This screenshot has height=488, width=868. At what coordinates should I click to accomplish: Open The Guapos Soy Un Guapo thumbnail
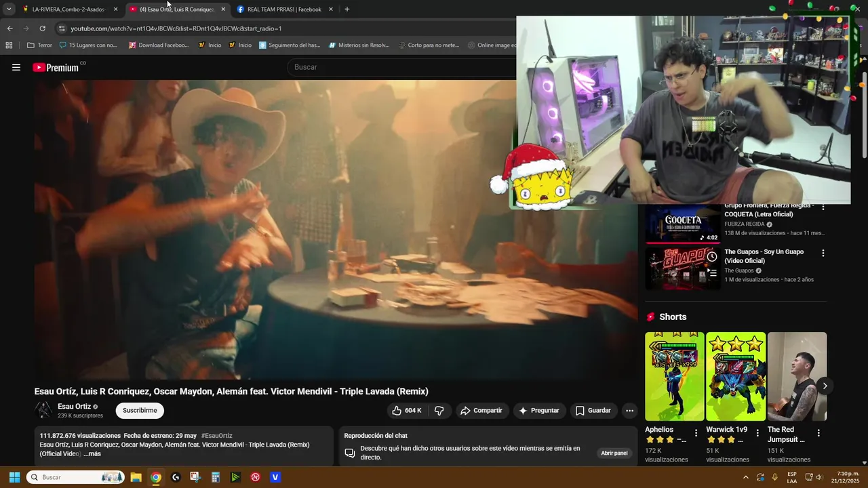point(682,268)
